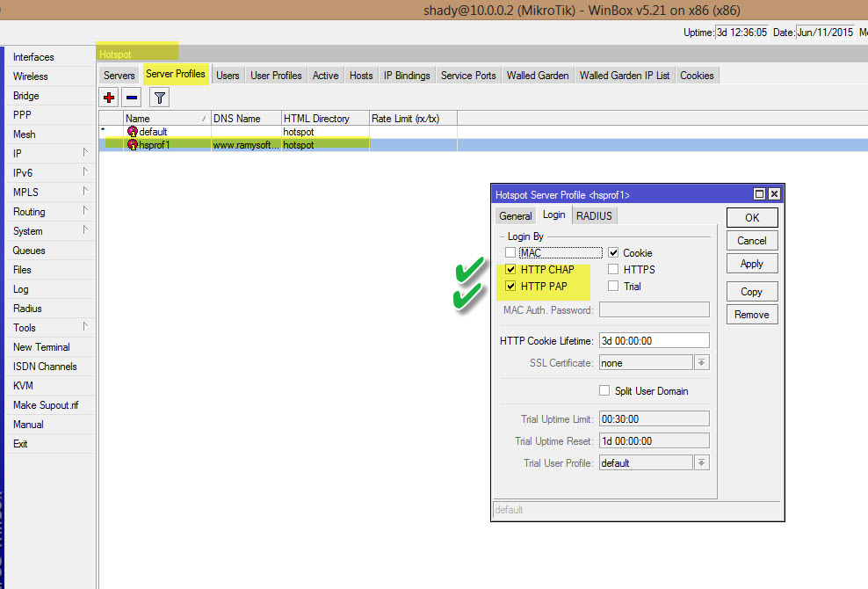This screenshot has height=589, width=868.
Task: Click the Trial Uptime Reset field
Action: tap(655, 441)
